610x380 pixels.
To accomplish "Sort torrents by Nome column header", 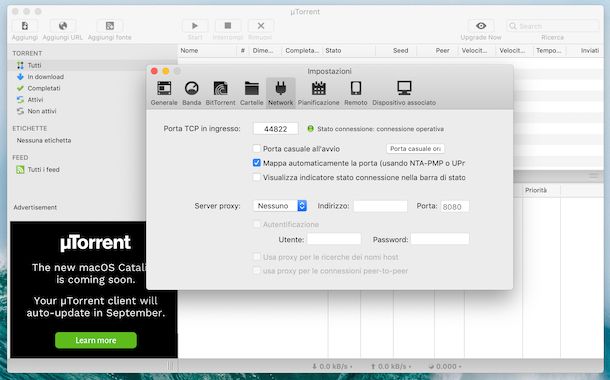I will [207, 51].
